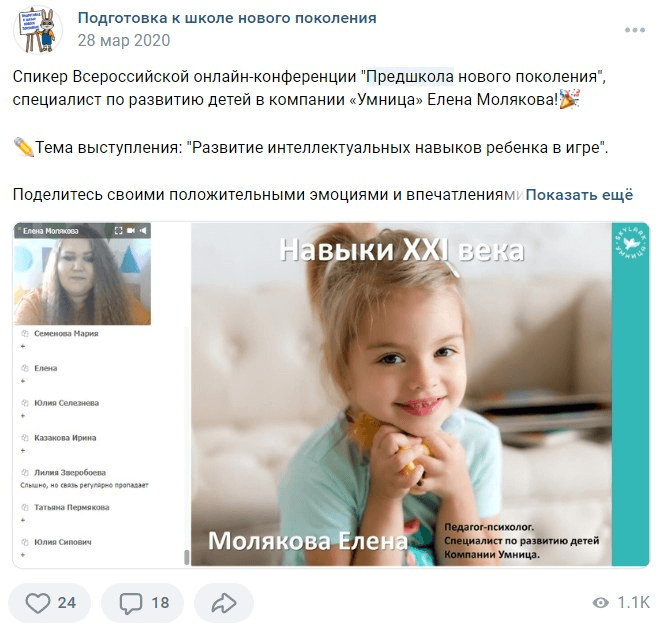Open the three-dots post options menu
661x628 pixels.
point(635,30)
